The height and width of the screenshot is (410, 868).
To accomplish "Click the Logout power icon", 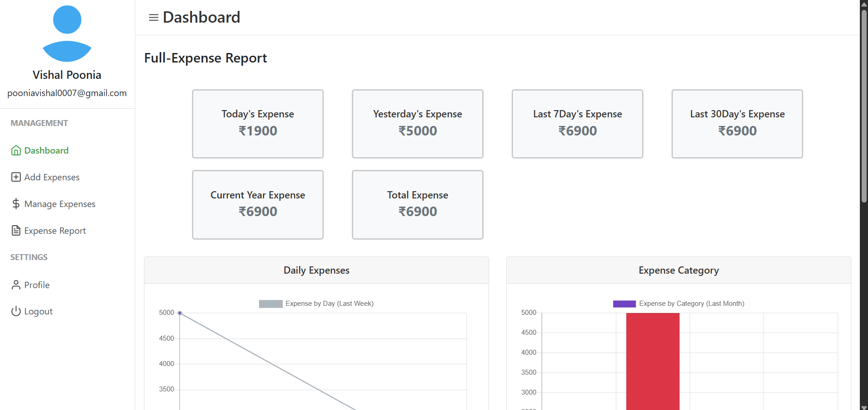I will pos(16,311).
